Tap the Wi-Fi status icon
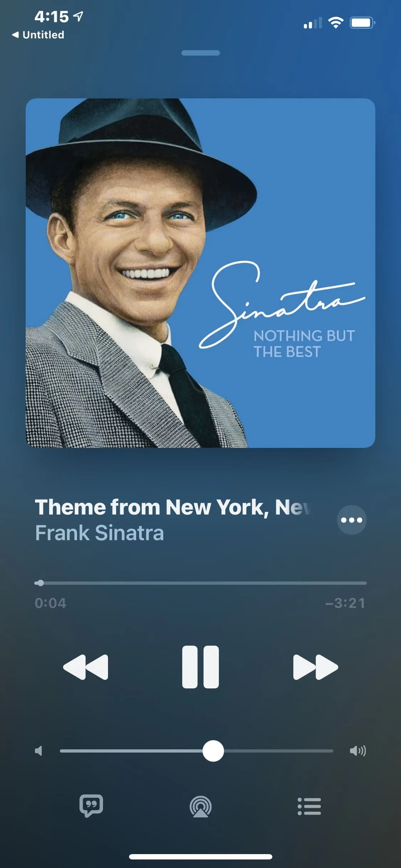This screenshot has height=868, width=401. tap(335, 23)
